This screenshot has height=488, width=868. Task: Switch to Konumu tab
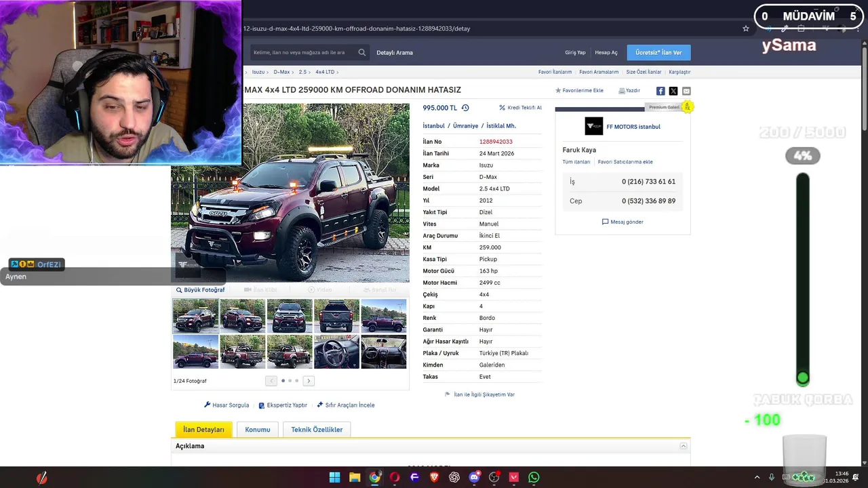click(x=258, y=430)
